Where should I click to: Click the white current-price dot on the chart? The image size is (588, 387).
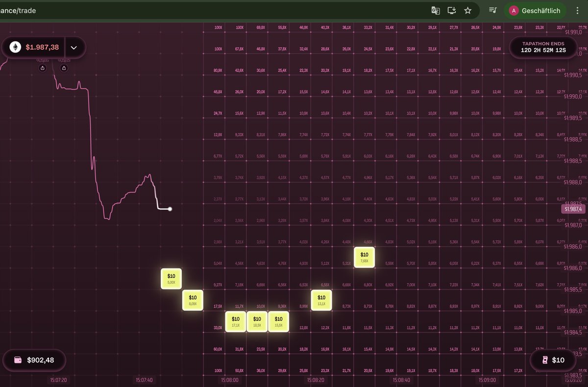click(x=170, y=209)
